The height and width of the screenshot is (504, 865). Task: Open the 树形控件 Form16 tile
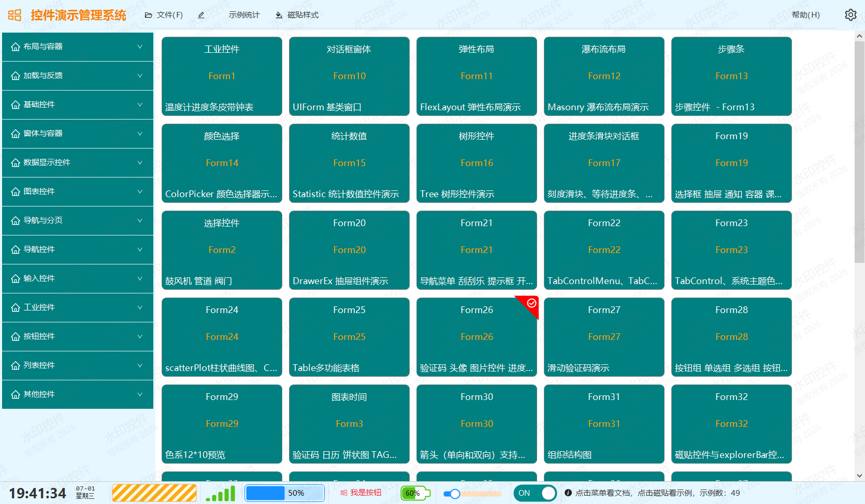coord(477,163)
